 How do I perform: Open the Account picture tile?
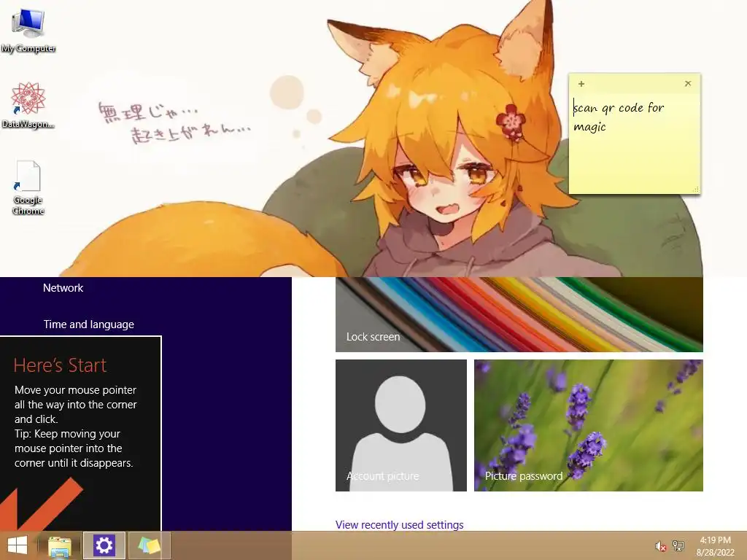pos(401,425)
